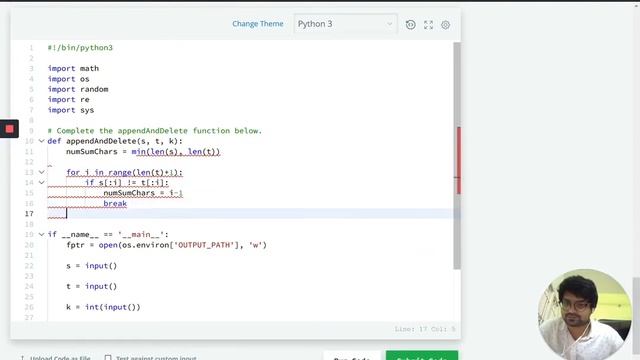The height and width of the screenshot is (360, 640).
Task: Click the Change Theme link
Action: click(x=258, y=24)
